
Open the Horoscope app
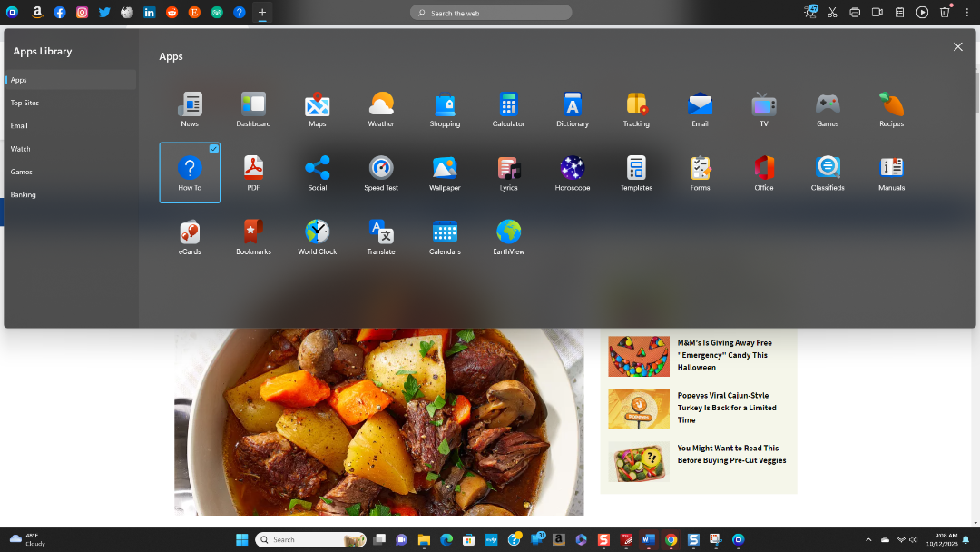click(572, 172)
